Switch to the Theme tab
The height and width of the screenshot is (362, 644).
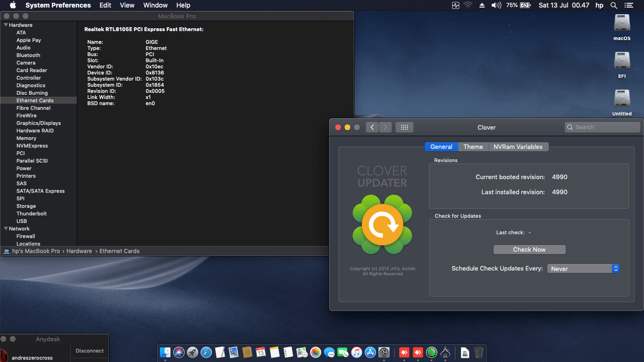[x=473, y=147]
